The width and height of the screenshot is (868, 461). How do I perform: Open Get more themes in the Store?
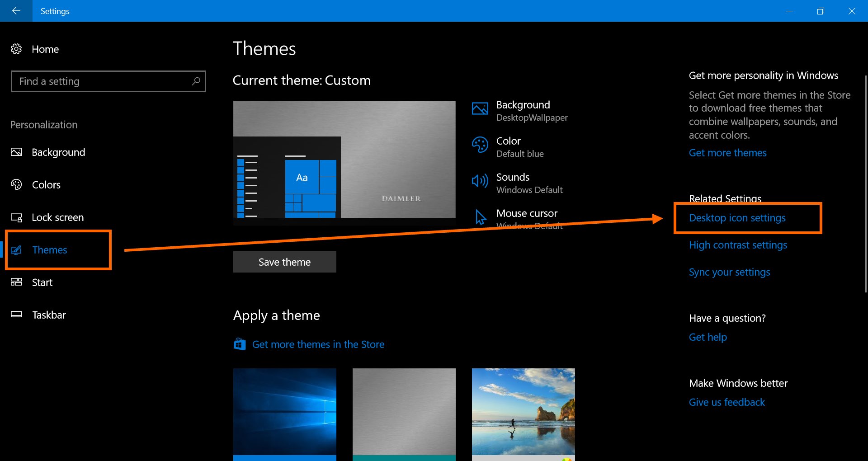pos(318,344)
